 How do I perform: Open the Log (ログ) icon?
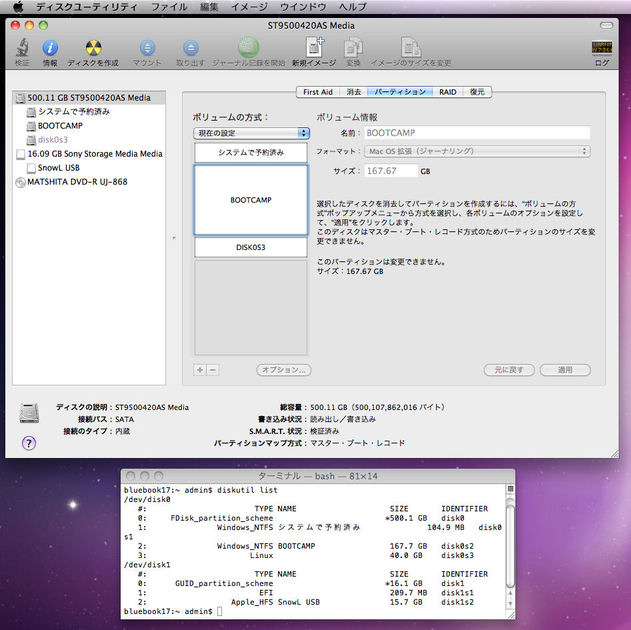(602, 47)
